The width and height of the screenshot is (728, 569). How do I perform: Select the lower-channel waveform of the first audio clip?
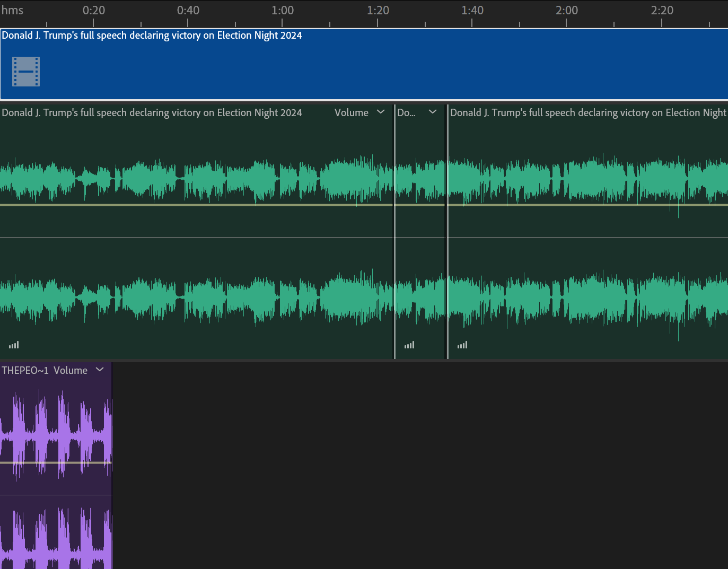click(196, 297)
